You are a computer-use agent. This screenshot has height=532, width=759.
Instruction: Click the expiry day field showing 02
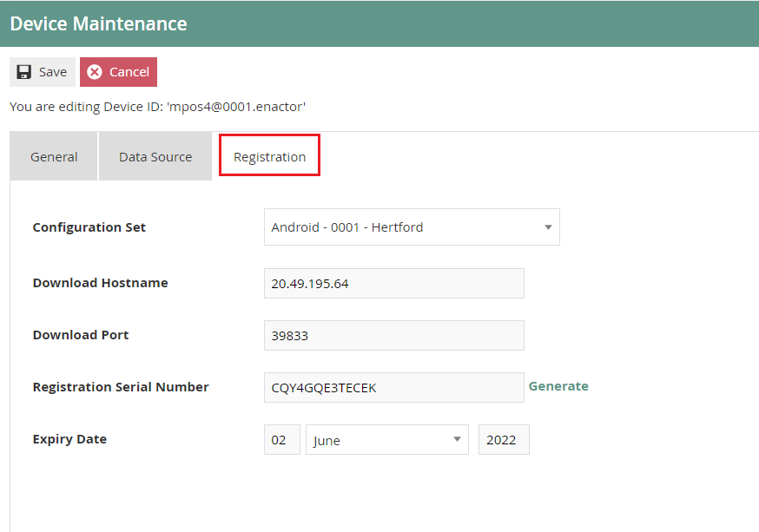281,439
